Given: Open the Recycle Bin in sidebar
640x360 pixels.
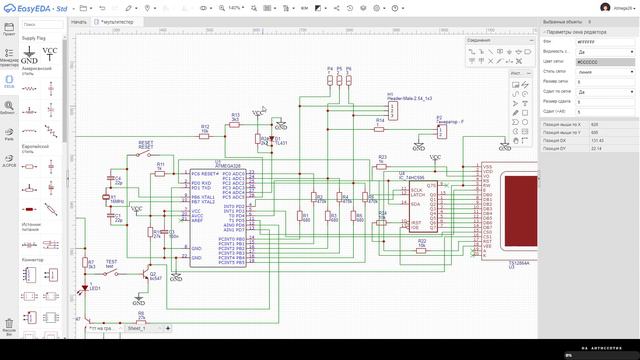Looking at the screenshot, I should pyautogui.click(x=9, y=327).
